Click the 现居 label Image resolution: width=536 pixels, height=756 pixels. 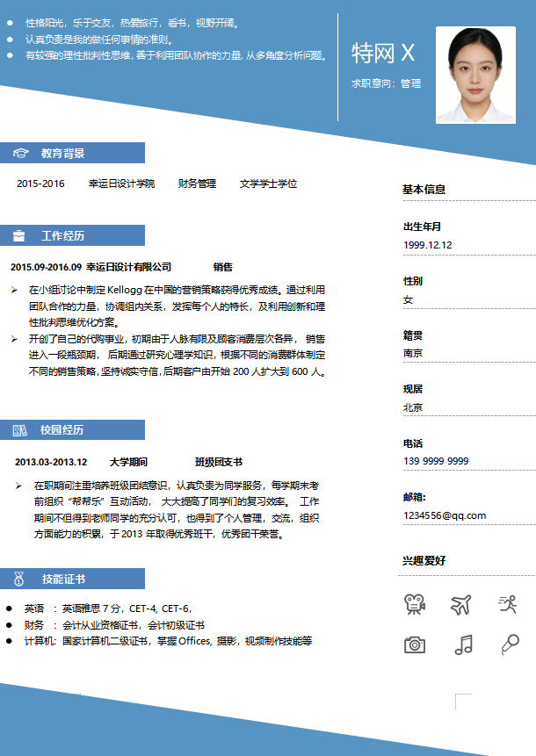pos(413,389)
